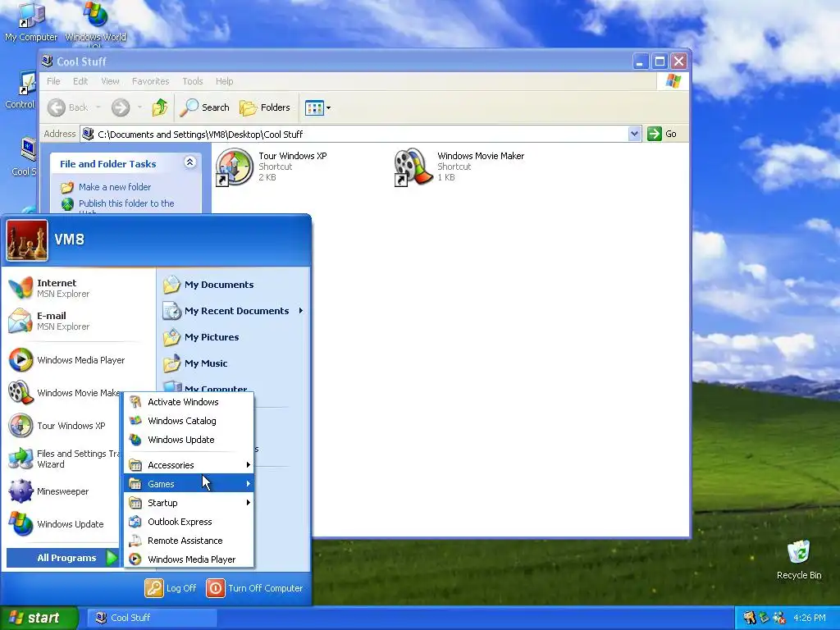Open the Tools menu
This screenshot has height=630, width=840.
(192, 81)
